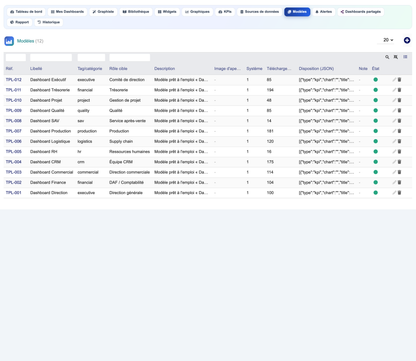This screenshot has width=416, height=361.
Task: Edit TPL-006 Dashboard Logistique row
Action: point(394,141)
